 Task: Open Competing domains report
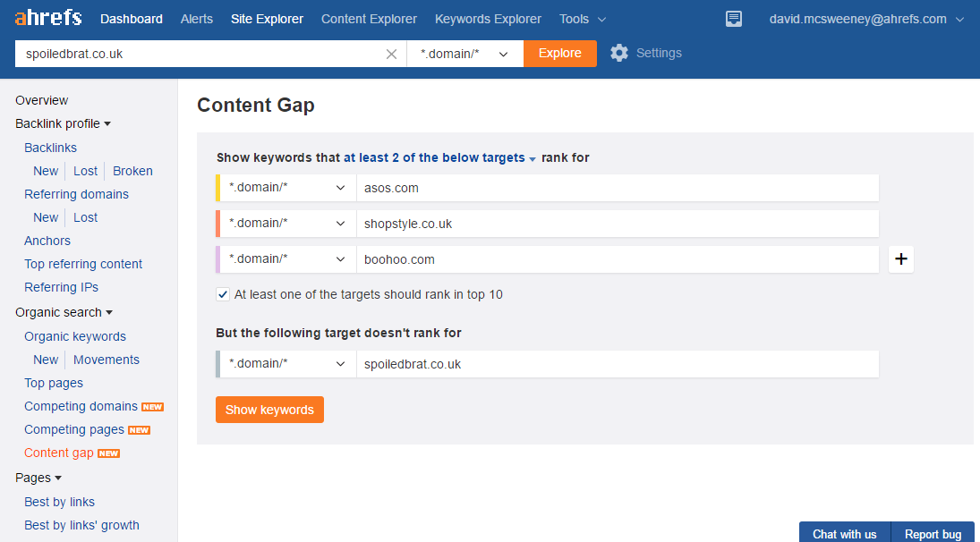click(x=81, y=406)
